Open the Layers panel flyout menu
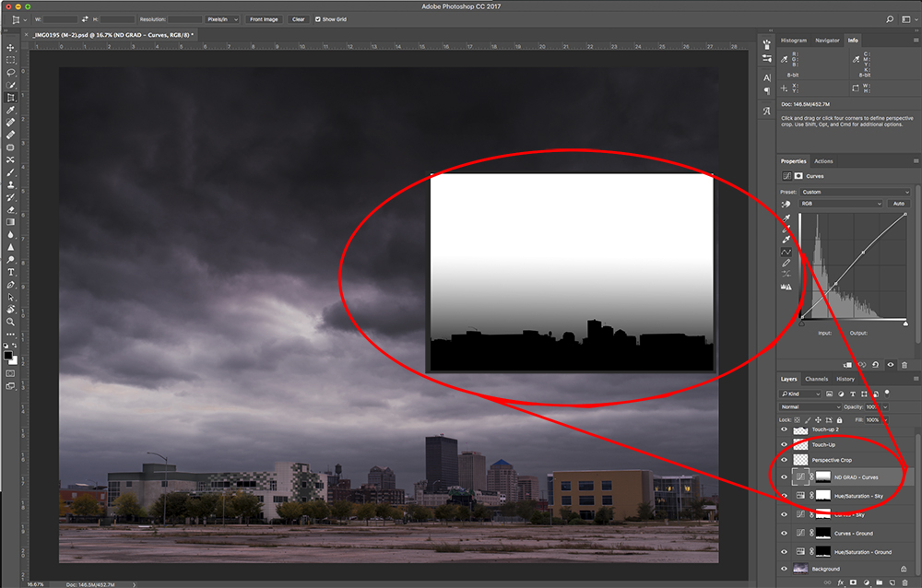The width and height of the screenshot is (922, 588). click(916, 380)
